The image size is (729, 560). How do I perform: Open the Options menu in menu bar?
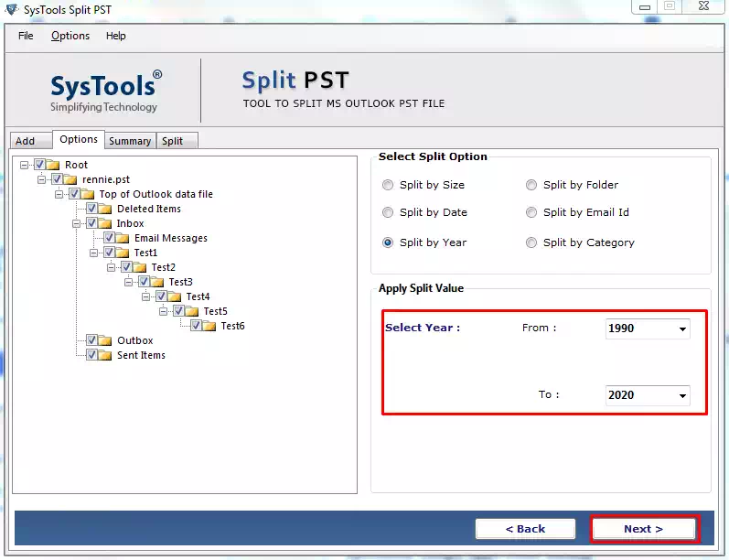(x=70, y=36)
